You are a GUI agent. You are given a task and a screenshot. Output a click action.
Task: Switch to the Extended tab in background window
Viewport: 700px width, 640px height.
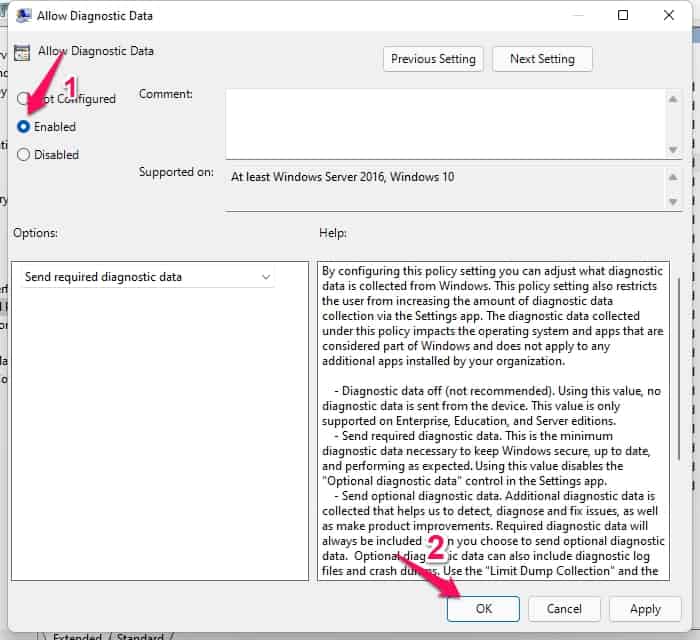point(77,636)
